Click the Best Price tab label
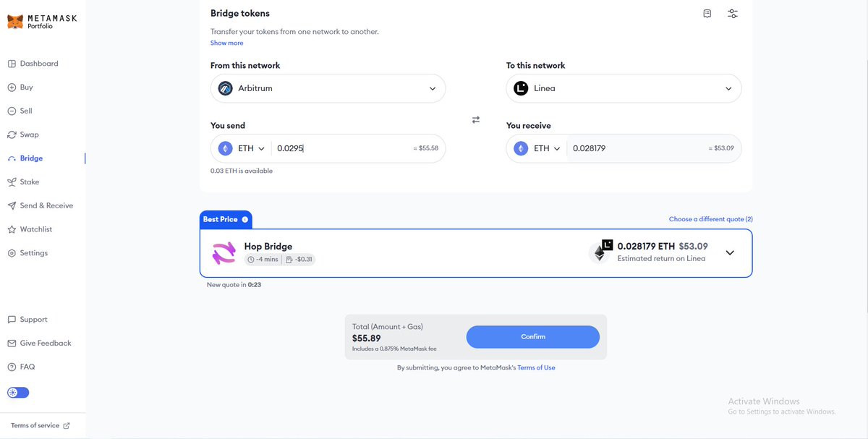This screenshot has width=868, height=439. [x=220, y=219]
